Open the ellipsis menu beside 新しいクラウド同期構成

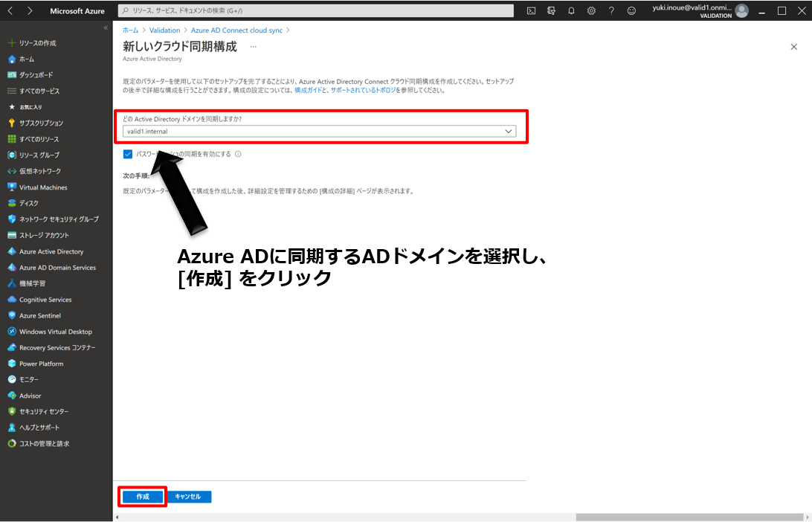click(x=254, y=47)
